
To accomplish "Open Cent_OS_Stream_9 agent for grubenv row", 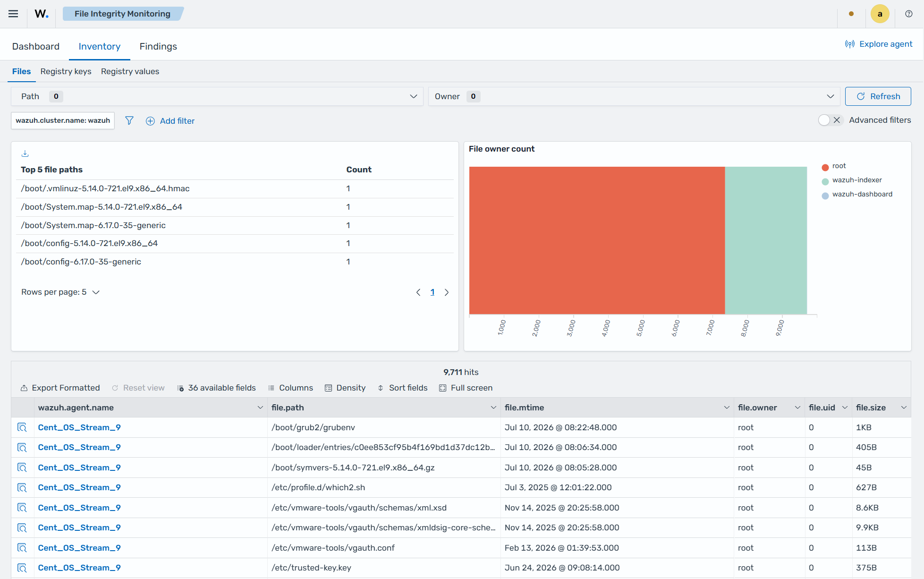I will tap(79, 427).
